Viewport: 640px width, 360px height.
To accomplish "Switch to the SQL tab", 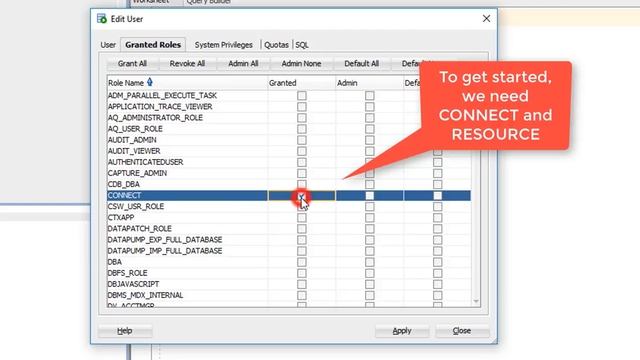I will tap(302, 45).
